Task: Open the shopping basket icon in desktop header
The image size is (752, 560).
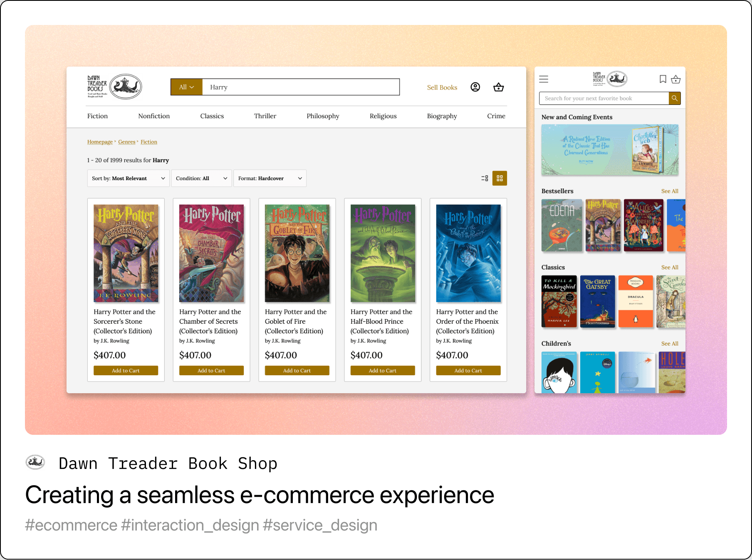Action: pos(499,87)
